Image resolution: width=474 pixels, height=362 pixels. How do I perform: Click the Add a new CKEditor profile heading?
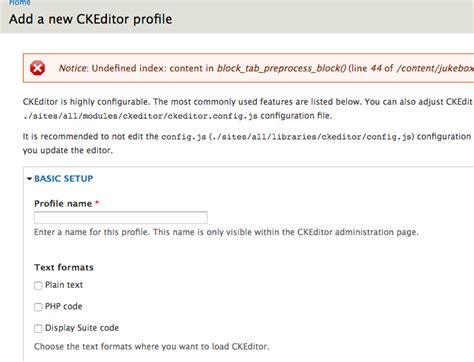[x=91, y=19]
